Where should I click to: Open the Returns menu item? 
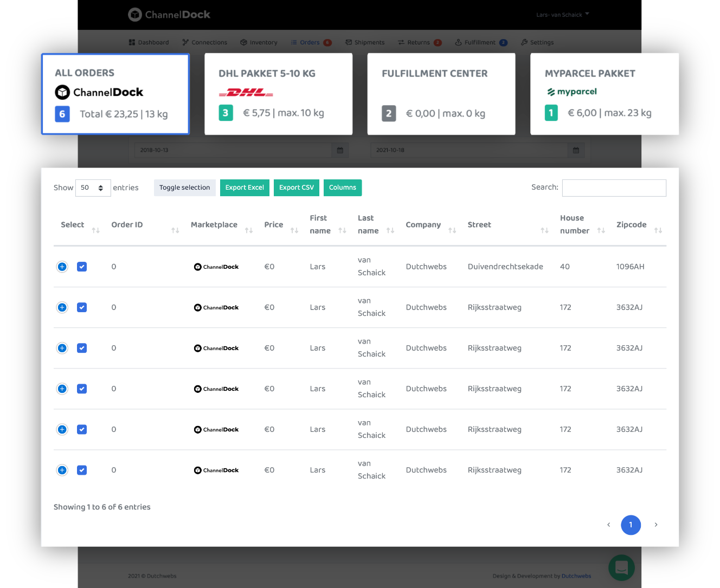[x=419, y=42]
